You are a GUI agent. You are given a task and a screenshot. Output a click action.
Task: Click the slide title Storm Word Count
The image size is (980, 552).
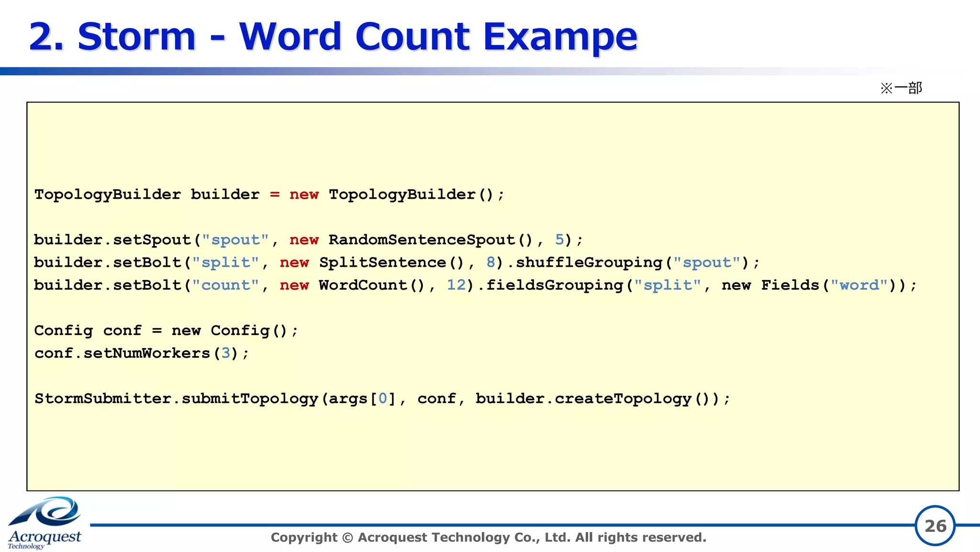333,36
